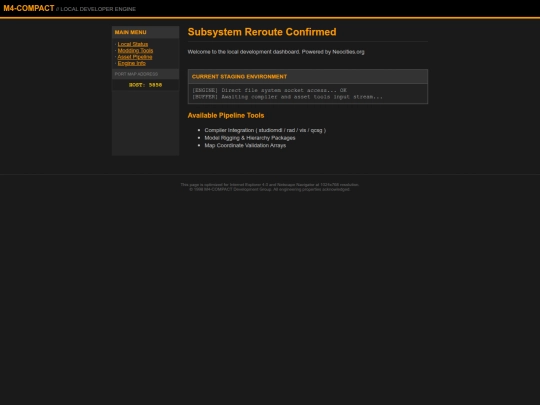The height and width of the screenshot is (405, 540).
Task: Click the Compiler Integration list item
Action: click(x=265, y=130)
